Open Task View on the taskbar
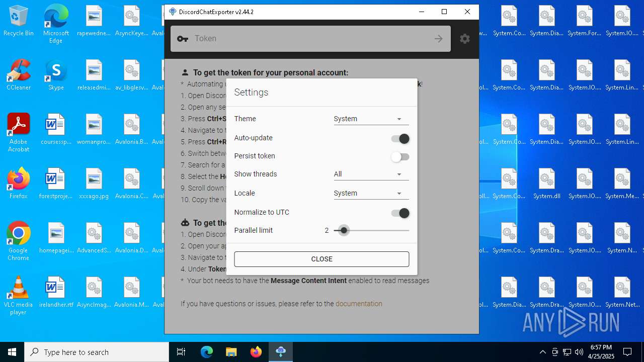 [x=181, y=352]
